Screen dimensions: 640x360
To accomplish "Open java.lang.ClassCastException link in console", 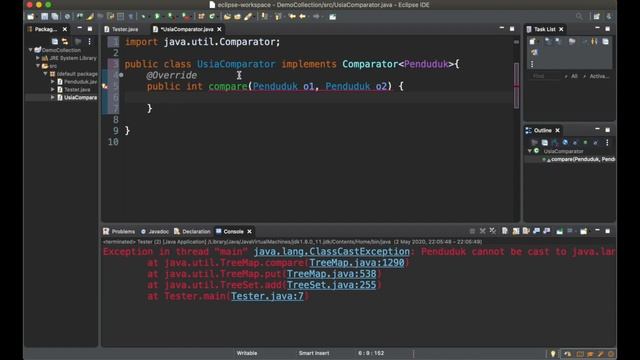I will (331, 252).
